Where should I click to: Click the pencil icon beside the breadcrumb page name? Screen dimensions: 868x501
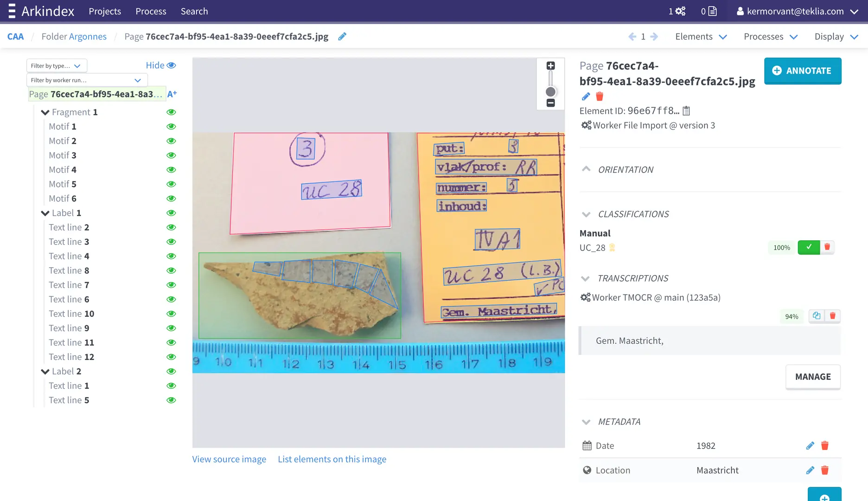coord(342,37)
